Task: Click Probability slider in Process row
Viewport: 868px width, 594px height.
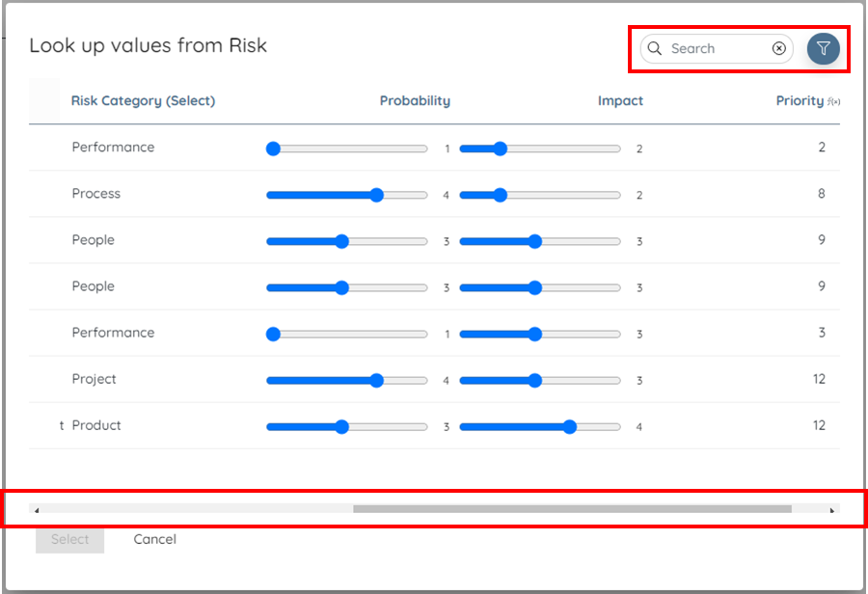Action: pos(347,195)
